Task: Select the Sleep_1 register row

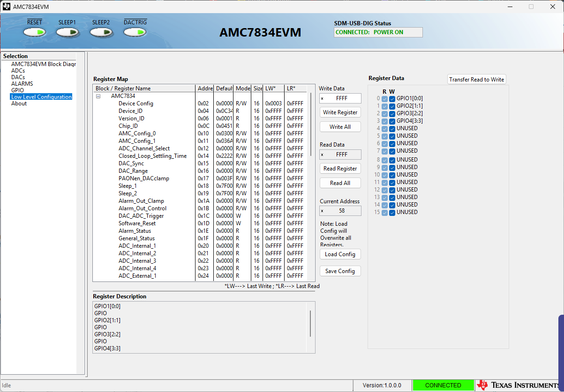Action: click(x=200, y=186)
